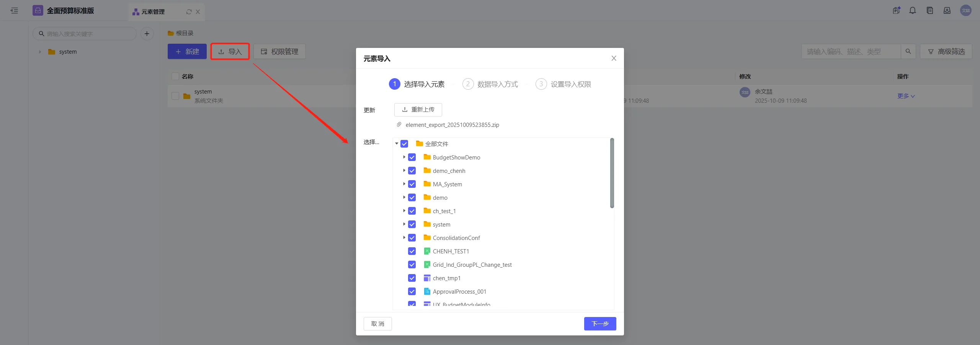Click the user avatar in top right
The image size is (980, 345).
coord(965,11)
